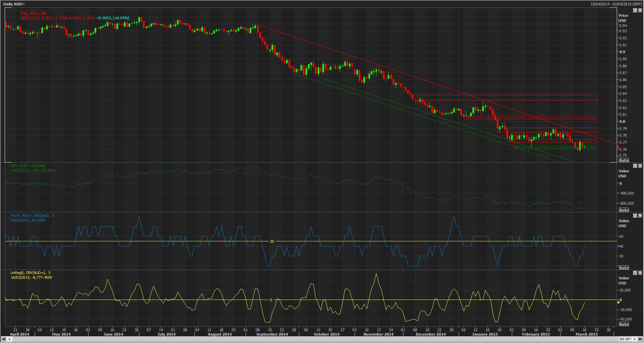Image resolution: width=644 pixels, height=343 pixels.
Task: Close the OBV indicator panel
Action: 640,166
